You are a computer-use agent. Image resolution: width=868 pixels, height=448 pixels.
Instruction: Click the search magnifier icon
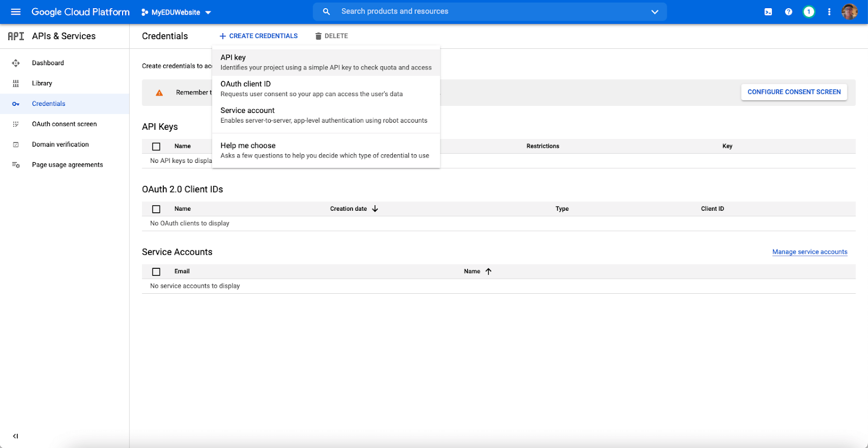click(x=327, y=11)
